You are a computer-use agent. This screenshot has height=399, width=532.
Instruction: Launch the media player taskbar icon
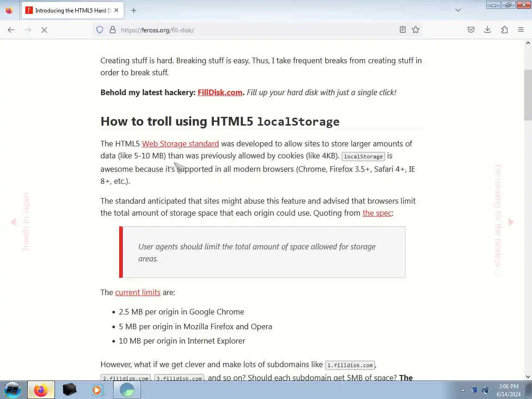[x=98, y=390]
